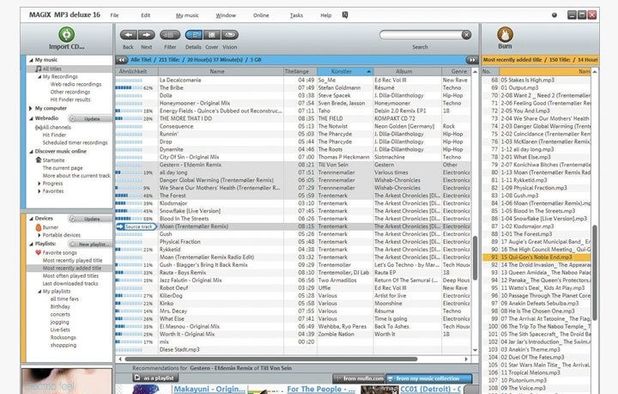
Task: Select track 'La Decalcomania' row
Action: (293, 80)
